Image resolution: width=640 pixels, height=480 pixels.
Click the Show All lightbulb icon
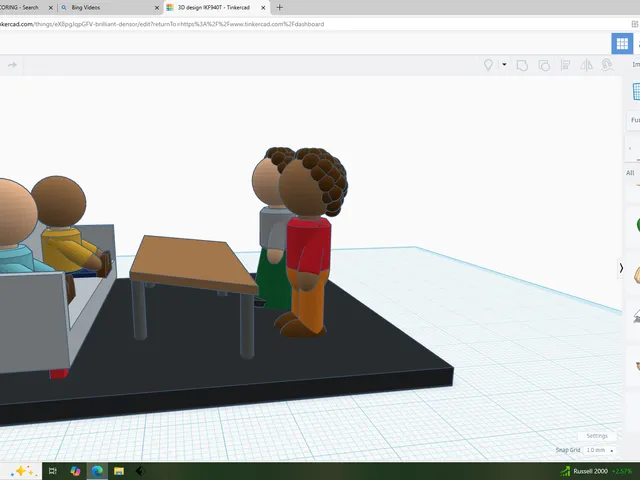(x=488, y=65)
